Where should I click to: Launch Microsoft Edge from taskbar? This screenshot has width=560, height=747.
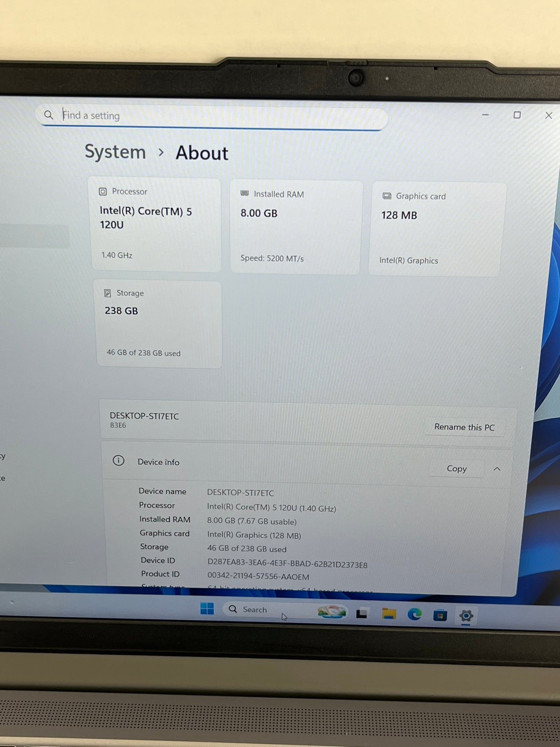414,614
